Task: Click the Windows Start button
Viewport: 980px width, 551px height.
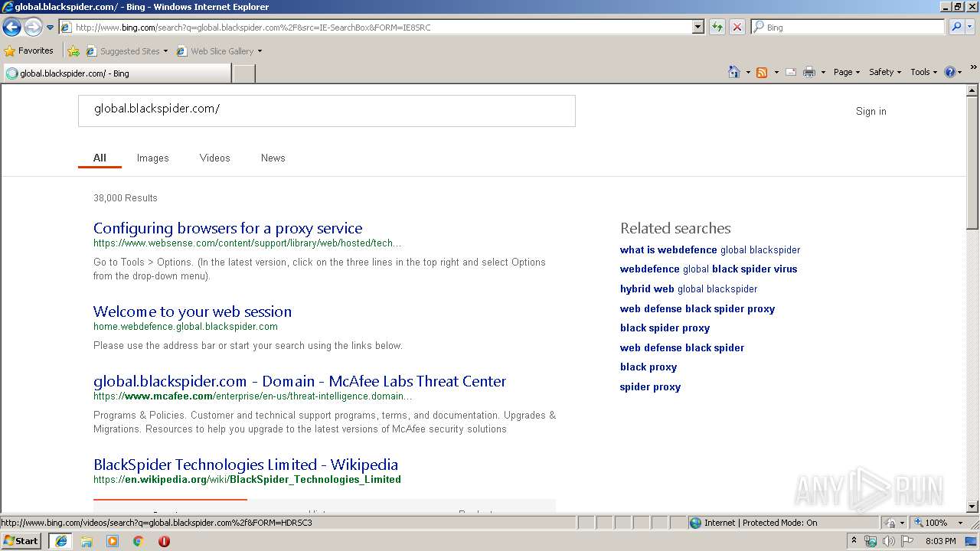Action: pyautogui.click(x=21, y=540)
